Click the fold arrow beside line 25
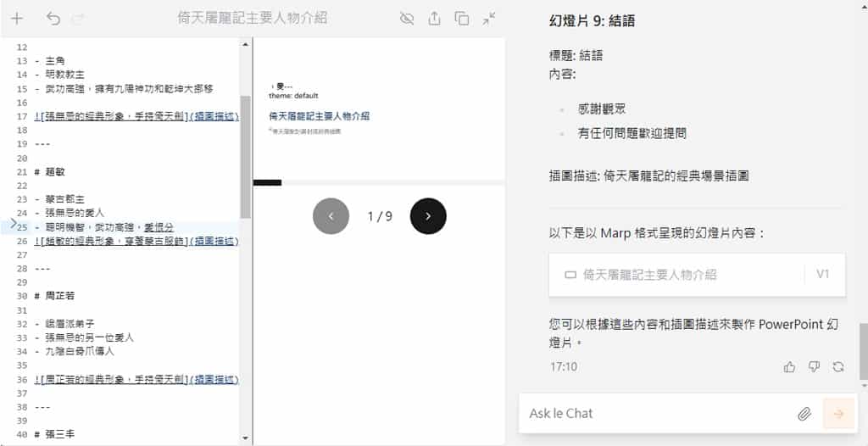 click(14, 223)
